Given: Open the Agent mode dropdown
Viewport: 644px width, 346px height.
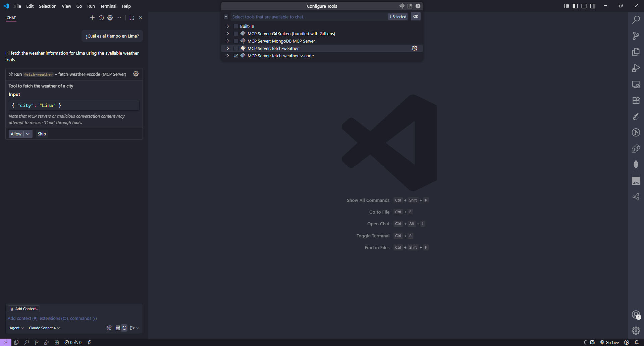Looking at the screenshot, I should click(16, 328).
